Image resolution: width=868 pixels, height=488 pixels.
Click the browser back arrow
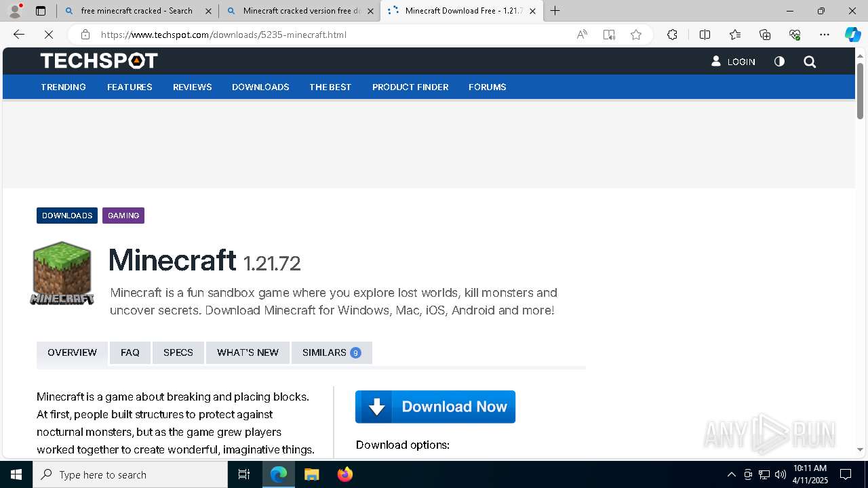pyautogui.click(x=19, y=35)
